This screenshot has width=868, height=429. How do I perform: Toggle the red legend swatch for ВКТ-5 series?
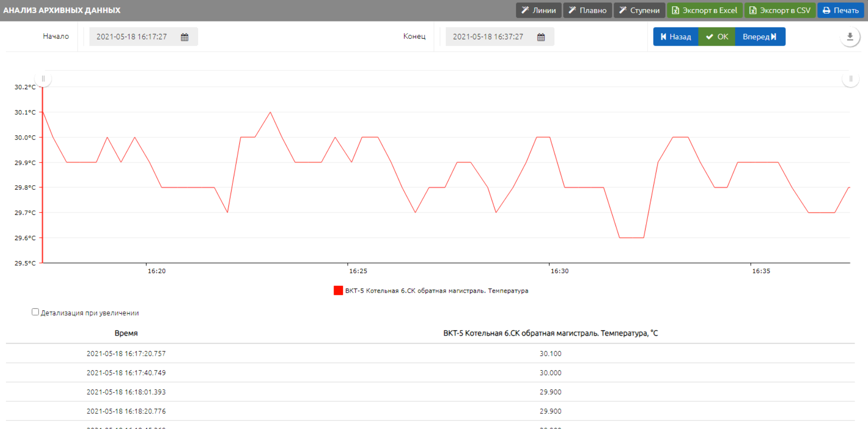click(338, 290)
